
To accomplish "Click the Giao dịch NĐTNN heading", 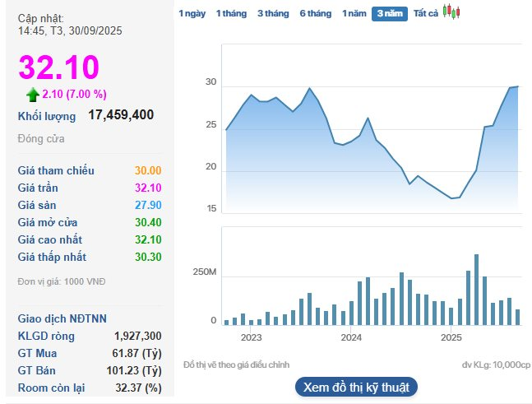I will point(62,318).
